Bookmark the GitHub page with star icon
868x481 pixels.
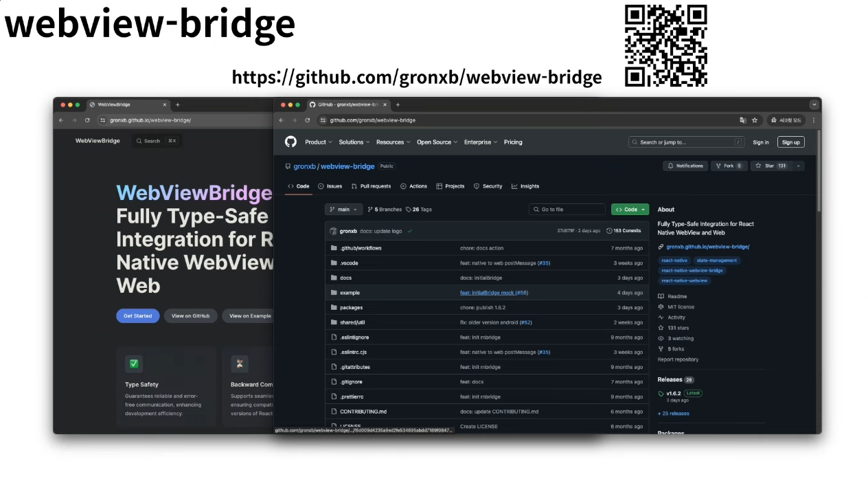point(755,120)
